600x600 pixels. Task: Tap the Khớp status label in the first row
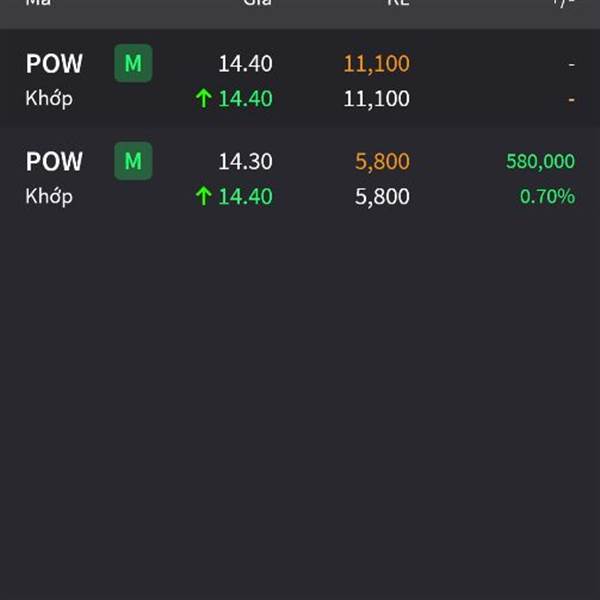49,99
